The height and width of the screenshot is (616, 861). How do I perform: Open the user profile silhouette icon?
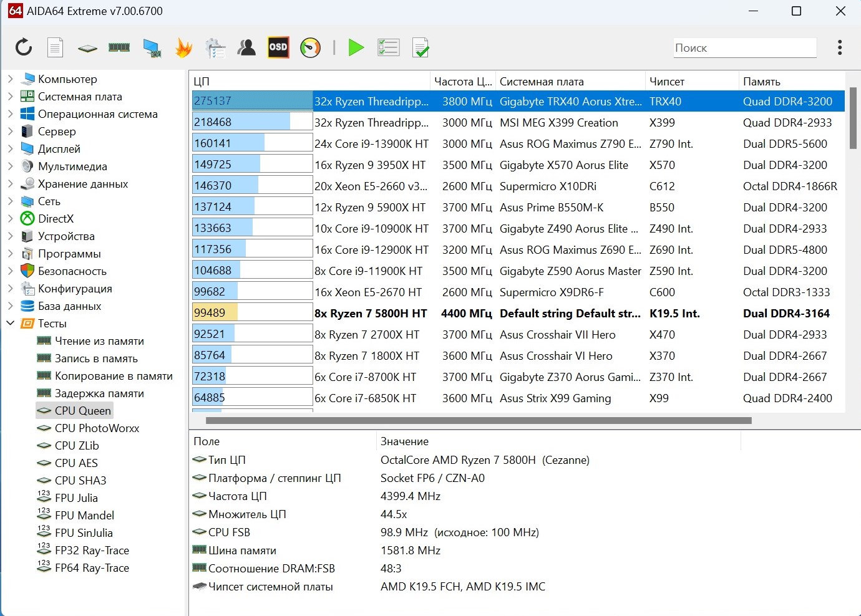click(x=246, y=47)
